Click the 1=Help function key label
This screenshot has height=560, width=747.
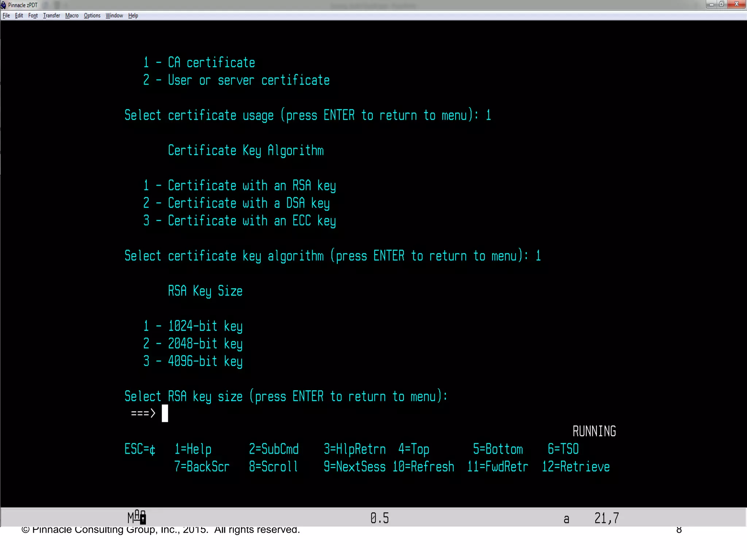click(193, 449)
